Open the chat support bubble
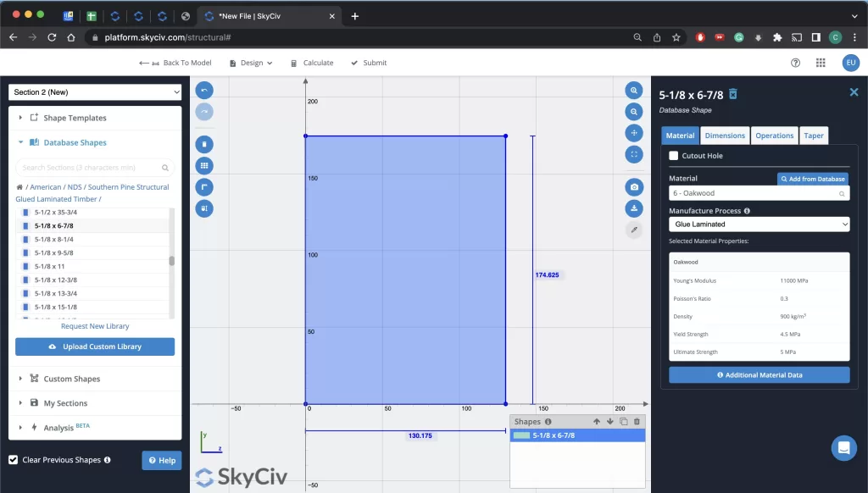This screenshot has height=493, width=868. (843, 447)
